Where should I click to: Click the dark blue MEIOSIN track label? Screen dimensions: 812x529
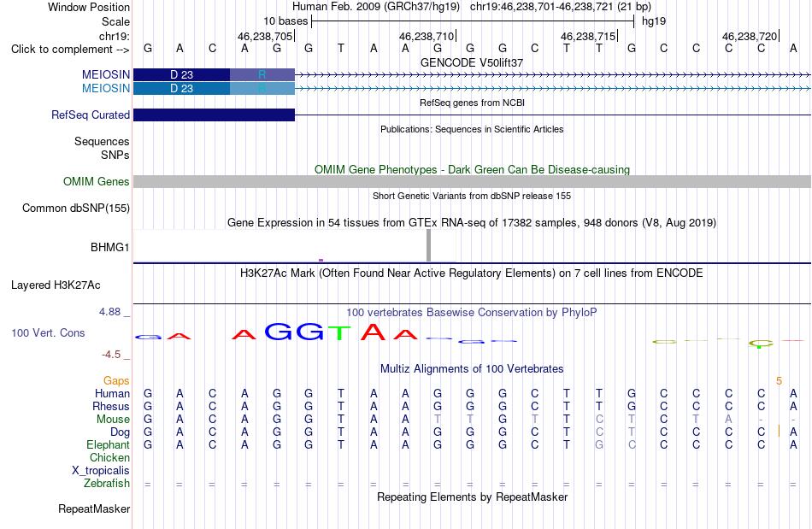[106, 74]
